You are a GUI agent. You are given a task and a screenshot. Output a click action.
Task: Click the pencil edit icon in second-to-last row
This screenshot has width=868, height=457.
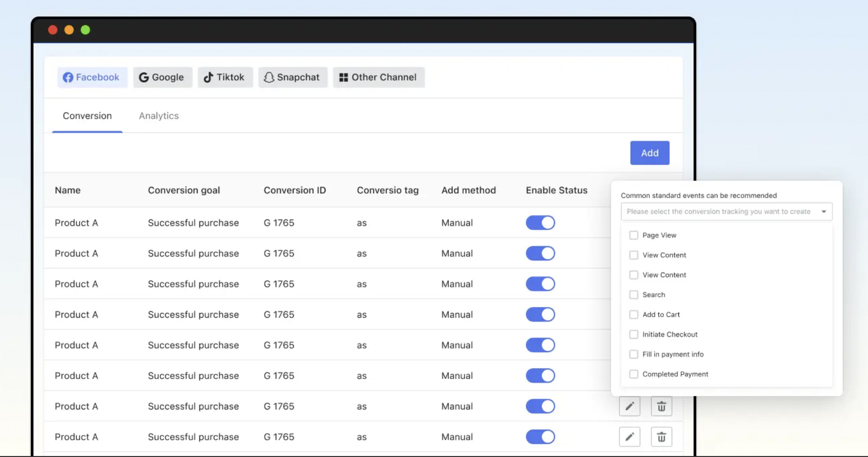(629, 406)
